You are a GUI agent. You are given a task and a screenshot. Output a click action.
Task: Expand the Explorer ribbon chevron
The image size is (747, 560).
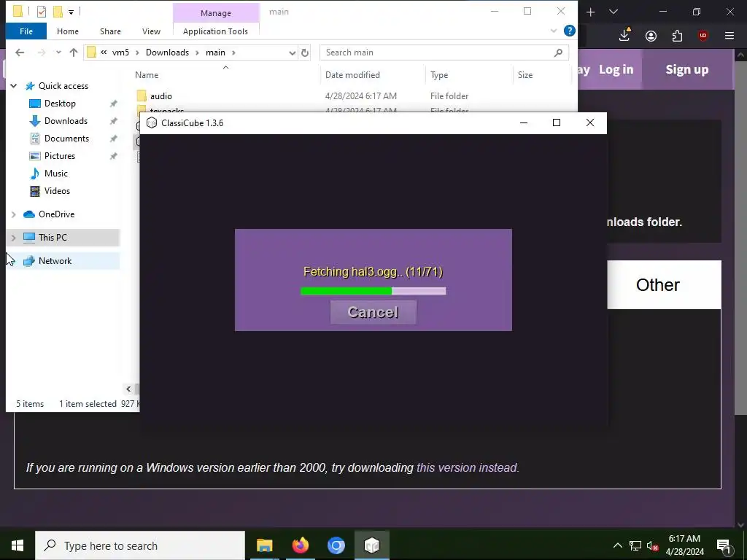pos(553,31)
